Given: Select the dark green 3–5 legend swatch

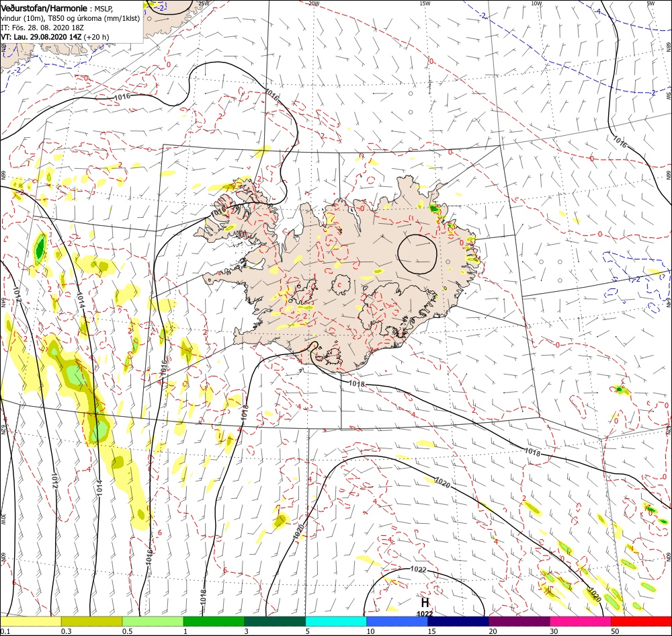Looking at the screenshot, I should pos(275,621).
